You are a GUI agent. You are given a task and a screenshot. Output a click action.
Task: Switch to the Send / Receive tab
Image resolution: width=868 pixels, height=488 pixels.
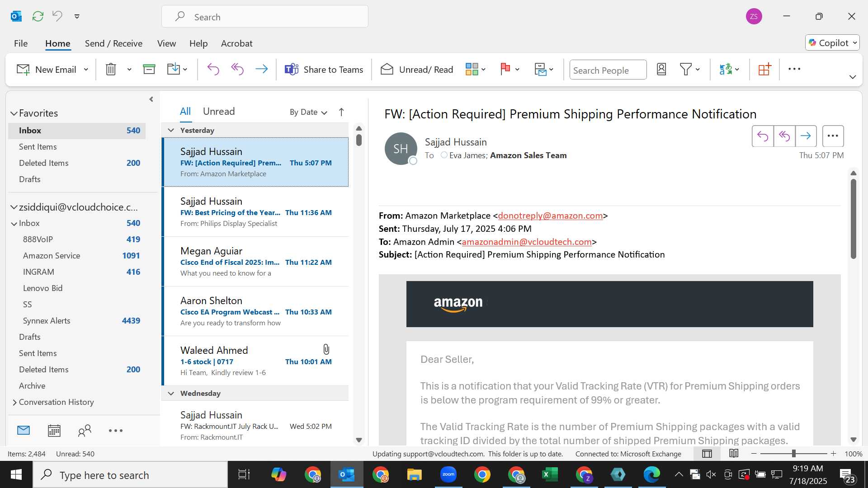pyautogui.click(x=113, y=43)
